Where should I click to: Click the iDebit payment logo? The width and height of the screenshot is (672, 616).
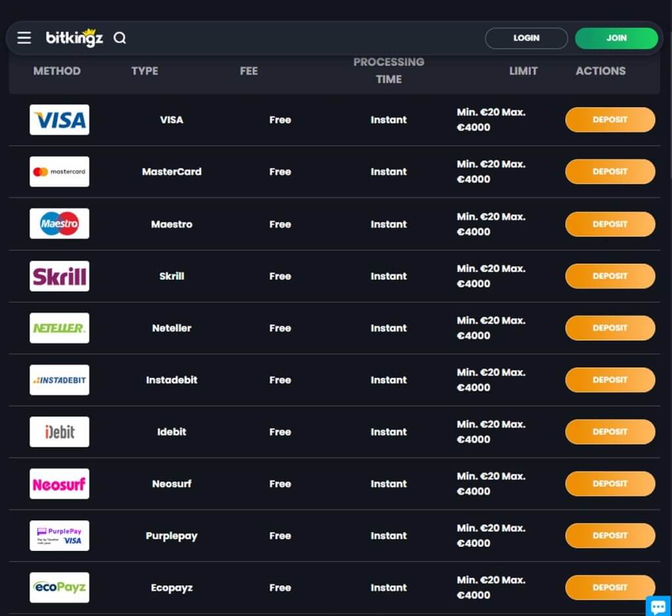60,432
